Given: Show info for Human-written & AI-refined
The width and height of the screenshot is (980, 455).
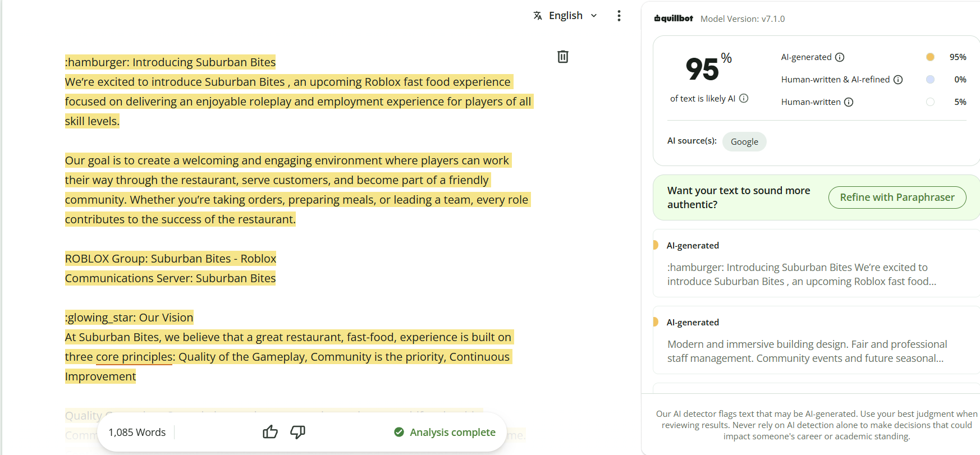Looking at the screenshot, I should click(898, 80).
